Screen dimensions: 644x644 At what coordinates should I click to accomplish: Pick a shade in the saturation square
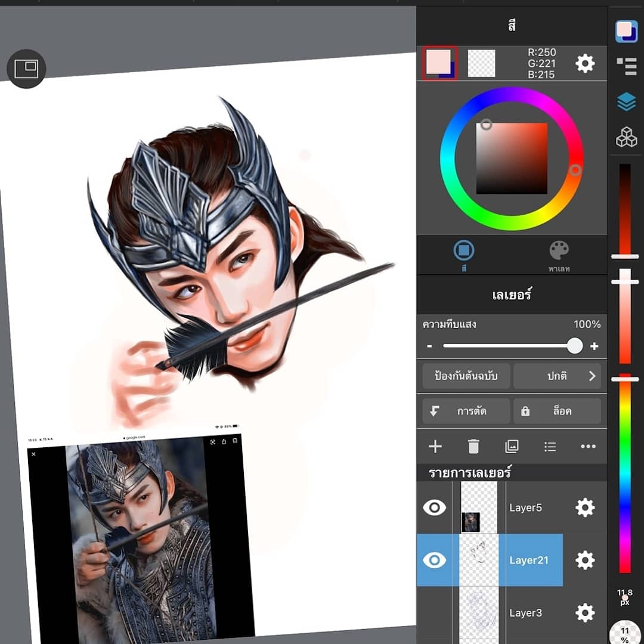pos(512,159)
